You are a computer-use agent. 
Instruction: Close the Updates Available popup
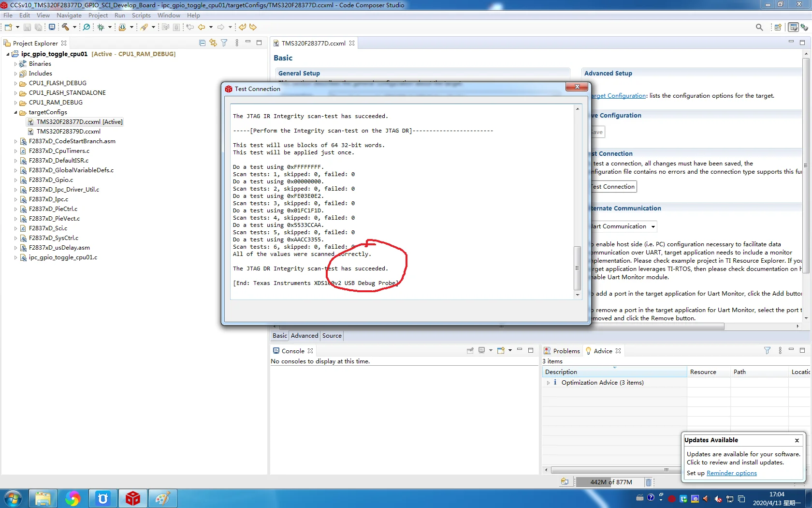coord(797,440)
